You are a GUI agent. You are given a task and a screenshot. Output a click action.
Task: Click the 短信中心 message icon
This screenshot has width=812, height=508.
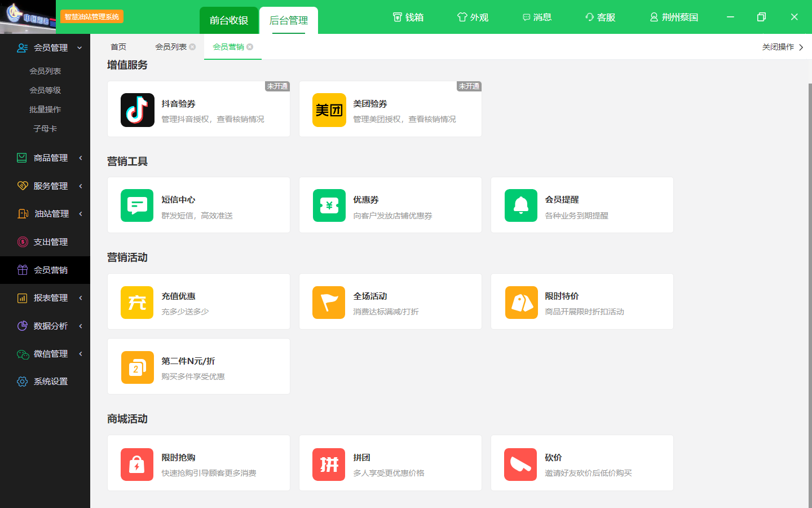click(137, 205)
